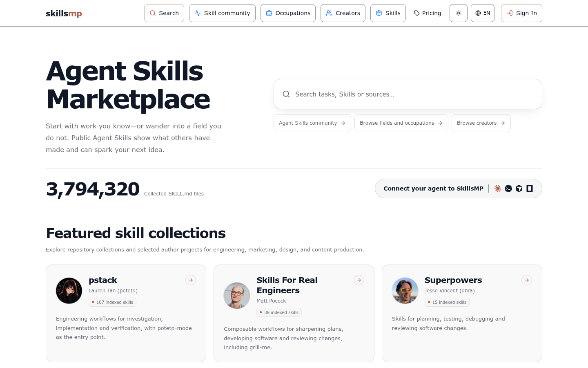588x368 pixels.
Task: Toggle light/dark theme sun icon
Action: pyautogui.click(x=459, y=13)
